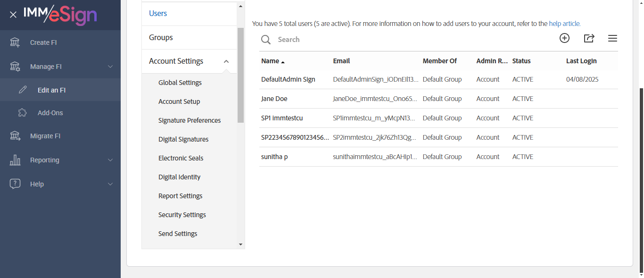This screenshot has height=278, width=644.
Task: Expand the Reporting menu chevron
Action: tap(110, 160)
